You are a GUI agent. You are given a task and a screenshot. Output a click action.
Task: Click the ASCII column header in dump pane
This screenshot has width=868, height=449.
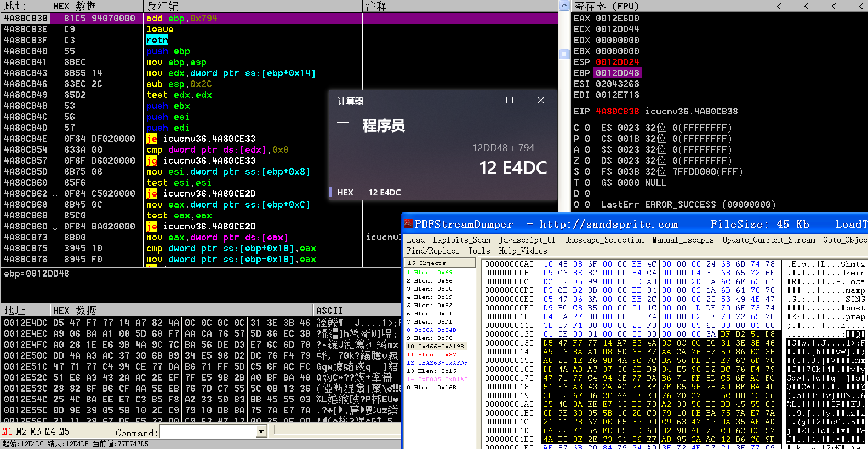click(357, 310)
